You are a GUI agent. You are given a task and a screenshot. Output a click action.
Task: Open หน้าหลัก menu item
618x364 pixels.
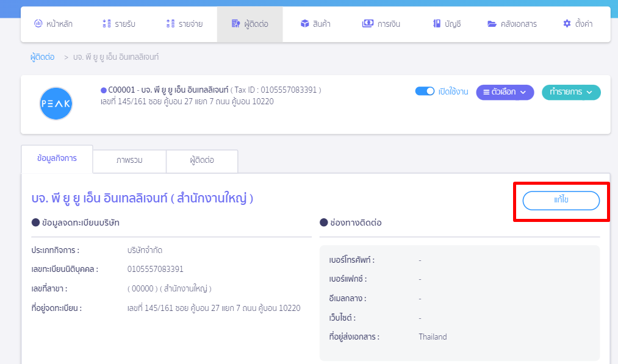pos(54,24)
